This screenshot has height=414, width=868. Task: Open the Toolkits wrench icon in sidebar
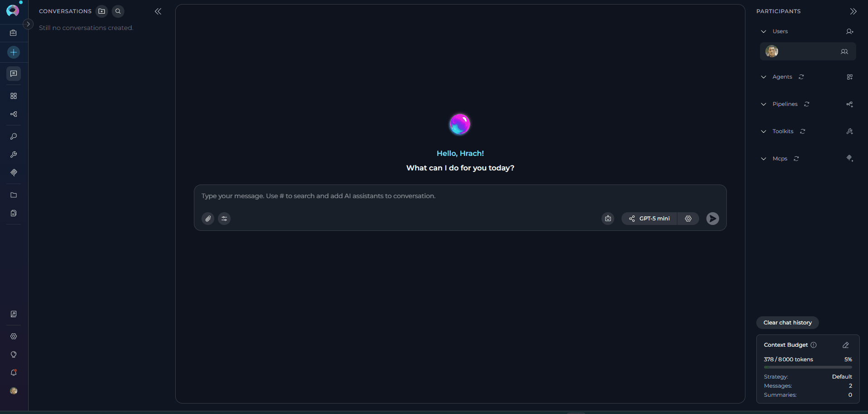point(13,155)
